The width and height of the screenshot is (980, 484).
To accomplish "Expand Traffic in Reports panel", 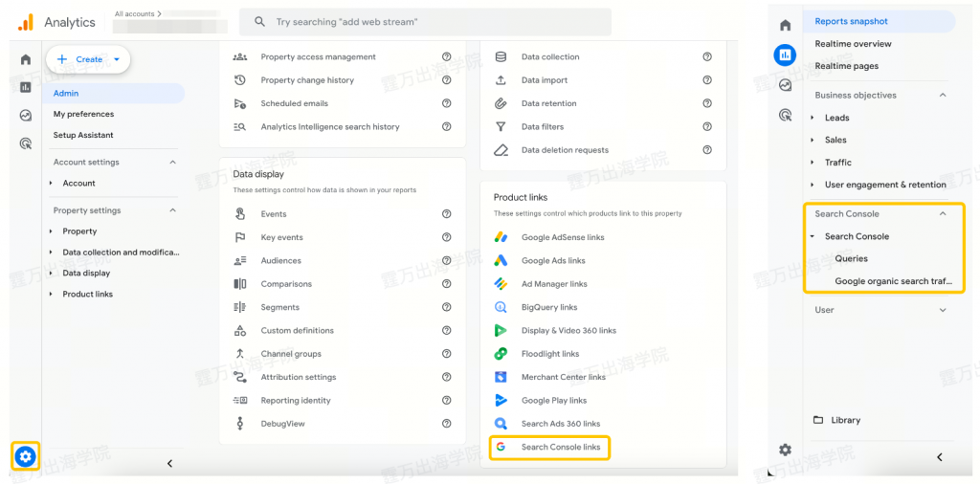I will 813,163.
